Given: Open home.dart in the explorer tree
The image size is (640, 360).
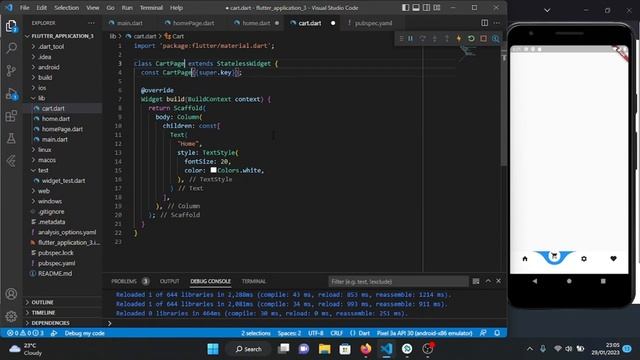Looking at the screenshot, I should pyautogui.click(x=56, y=118).
